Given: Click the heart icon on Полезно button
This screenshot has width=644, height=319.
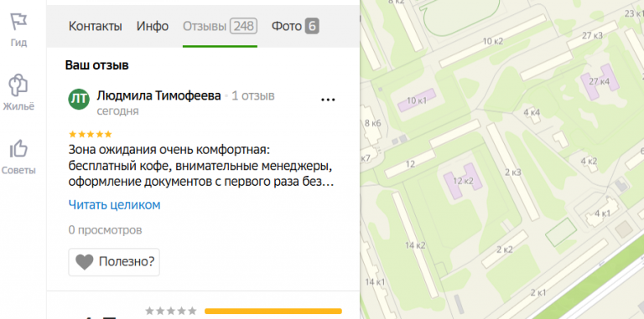Looking at the screenshot, I should [85, 262].
